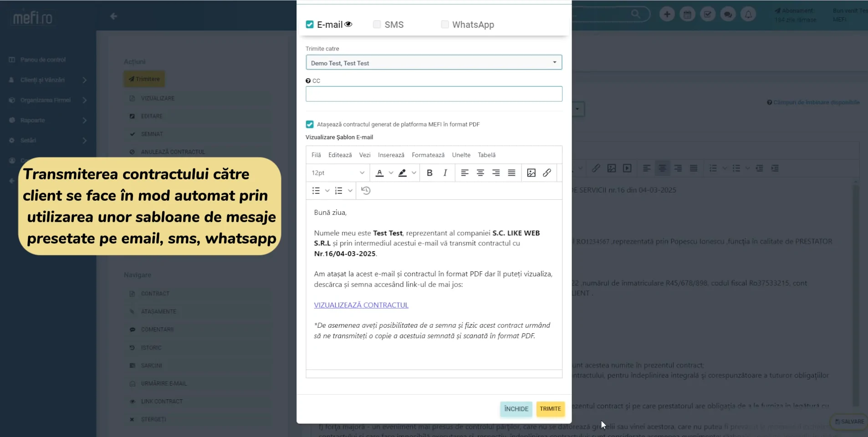Open the Filă menu in email editor
868x437 pixels.
click(x=316, y=155)
